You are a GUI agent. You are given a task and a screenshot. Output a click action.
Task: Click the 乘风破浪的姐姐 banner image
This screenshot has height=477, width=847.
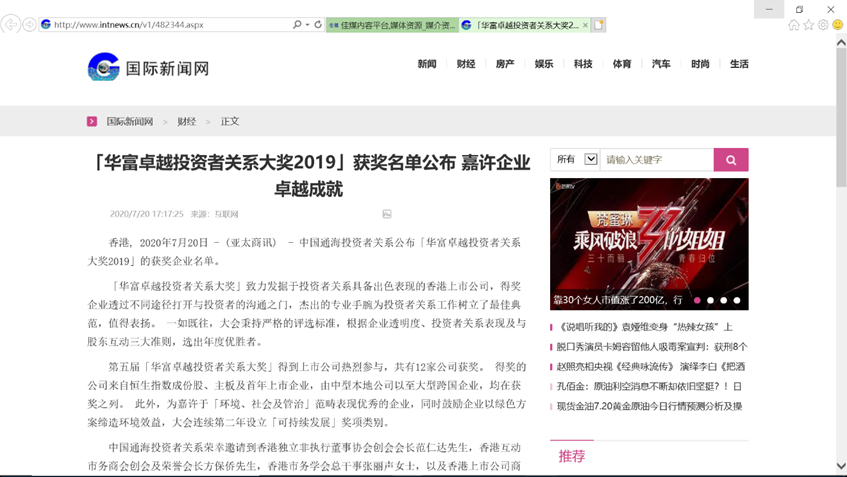649,244
